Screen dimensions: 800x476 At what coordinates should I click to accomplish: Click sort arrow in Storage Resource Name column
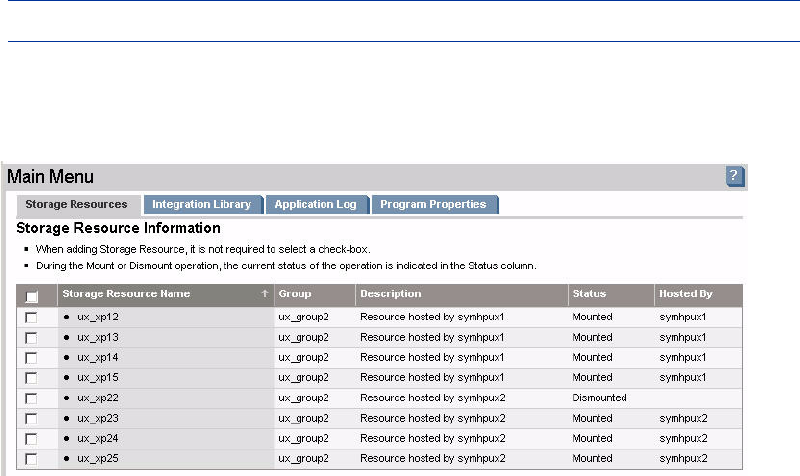tap(265, 294)
